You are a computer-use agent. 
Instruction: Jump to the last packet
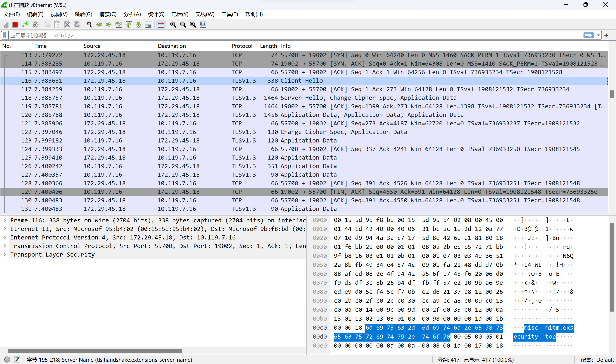click(x=139, y=25)
